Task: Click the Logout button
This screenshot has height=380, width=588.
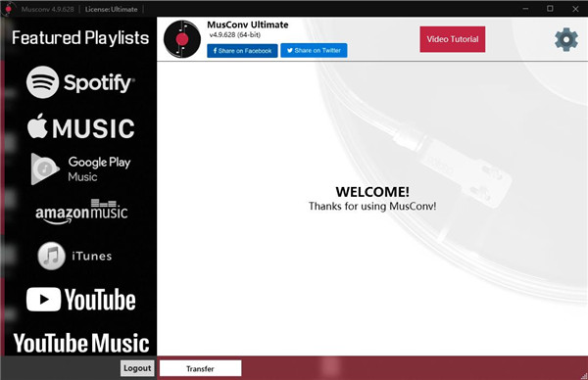Action: pyautogui.click(x=137, y=368)
